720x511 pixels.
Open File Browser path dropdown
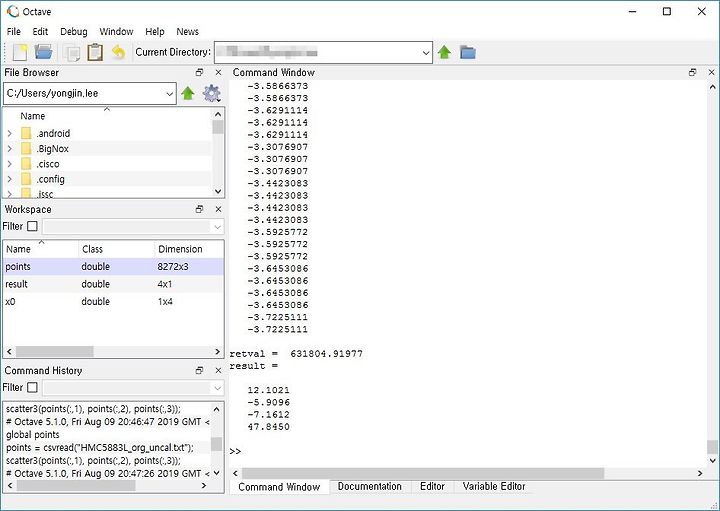(169, 94)
